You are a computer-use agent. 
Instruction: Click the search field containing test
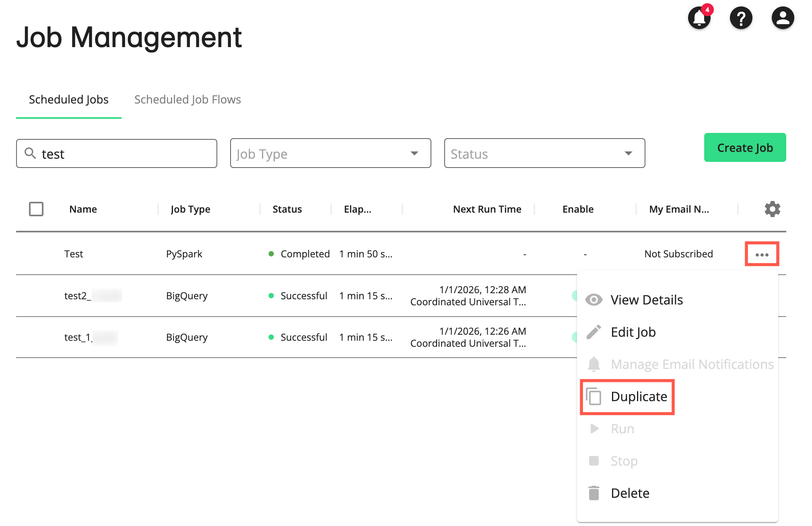click(x=117, y=153)
